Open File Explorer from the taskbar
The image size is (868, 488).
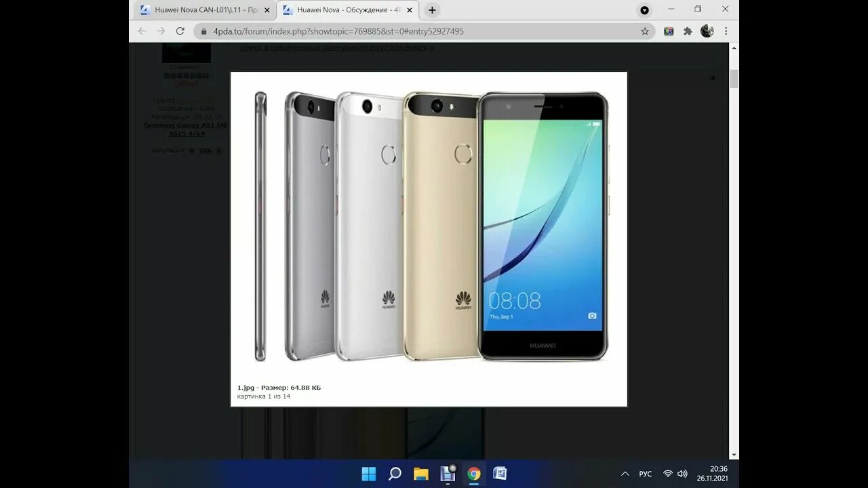coord(421,474)
